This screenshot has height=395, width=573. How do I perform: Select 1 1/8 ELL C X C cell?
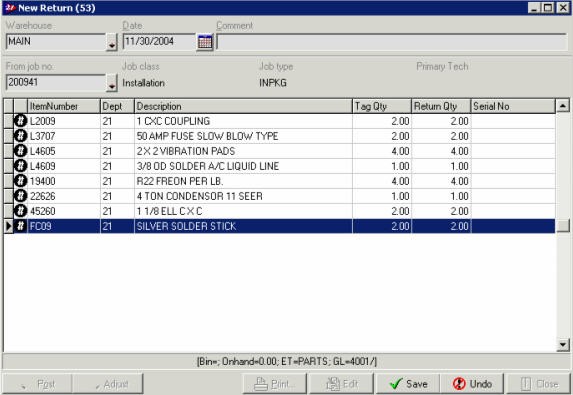point(243,211)
